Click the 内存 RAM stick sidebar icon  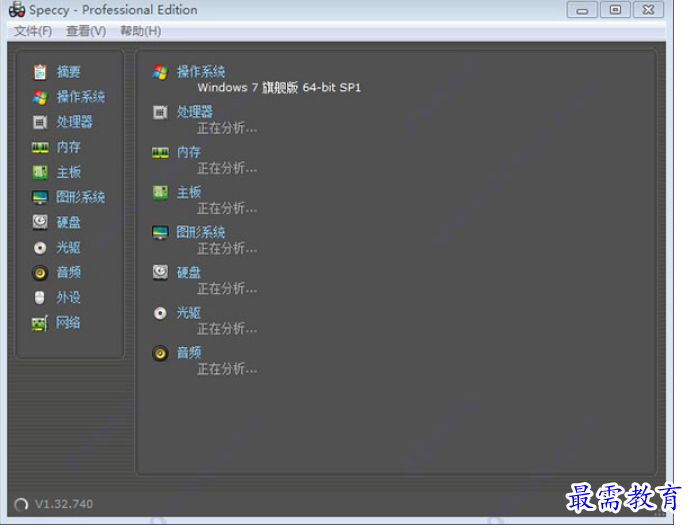[40, 147]
